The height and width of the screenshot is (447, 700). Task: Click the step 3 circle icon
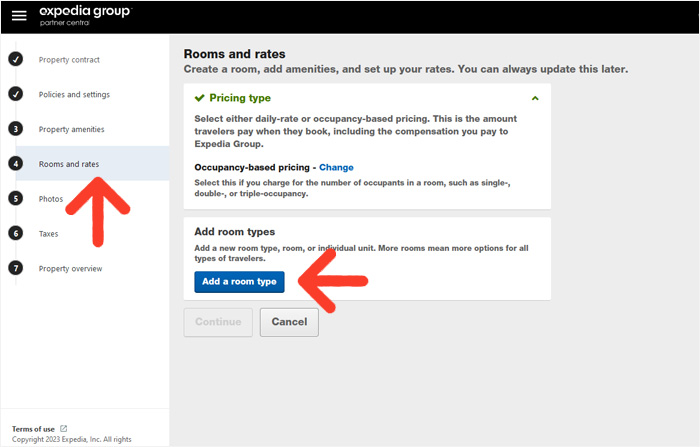pyautogui.click(x=16, y=129)
